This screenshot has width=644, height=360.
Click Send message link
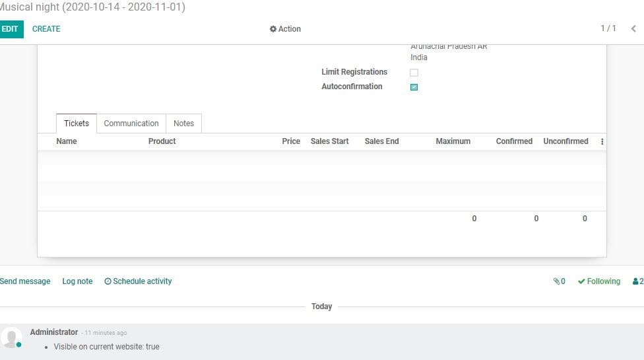[25, 281]
